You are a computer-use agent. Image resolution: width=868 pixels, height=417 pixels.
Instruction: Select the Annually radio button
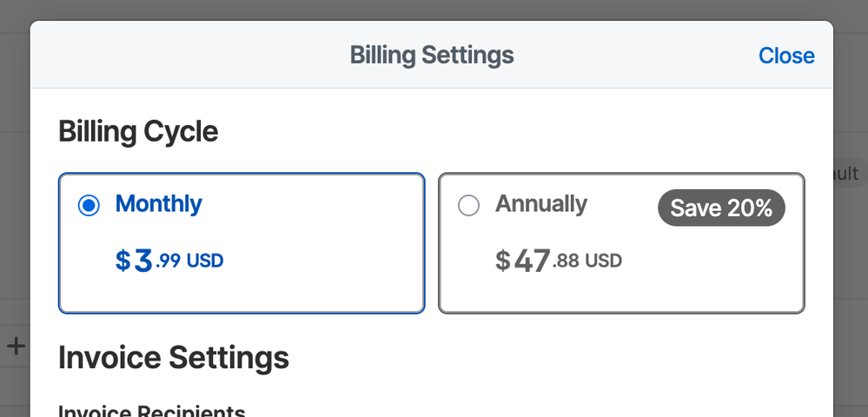tap(468, 206)
